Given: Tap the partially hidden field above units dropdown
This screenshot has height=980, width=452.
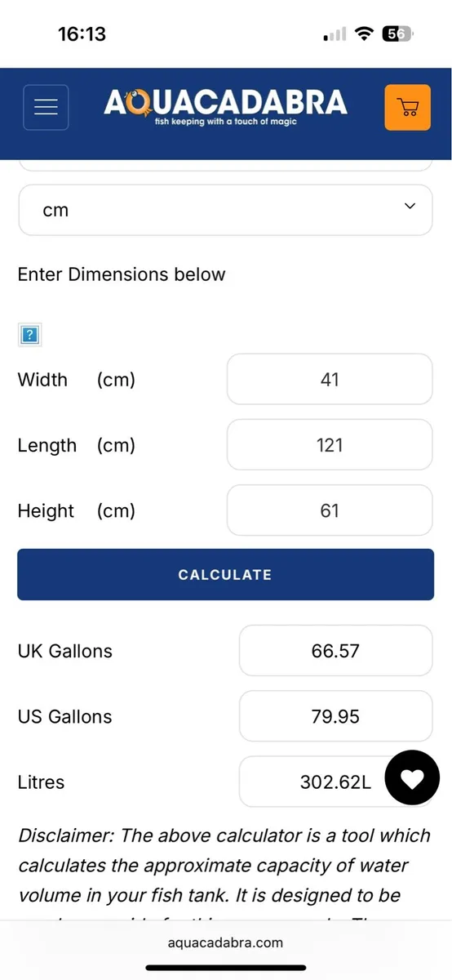Looking at the screenshot, I should click(x=225, y=165).
